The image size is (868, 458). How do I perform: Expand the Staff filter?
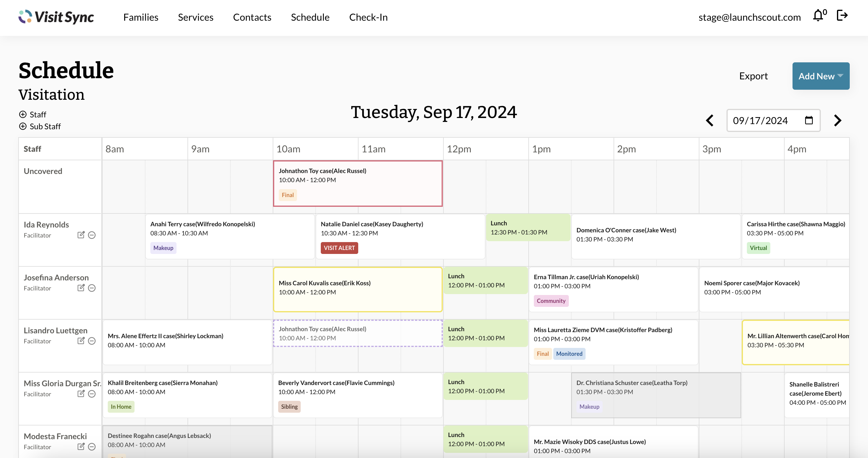(x=23, y=114)
